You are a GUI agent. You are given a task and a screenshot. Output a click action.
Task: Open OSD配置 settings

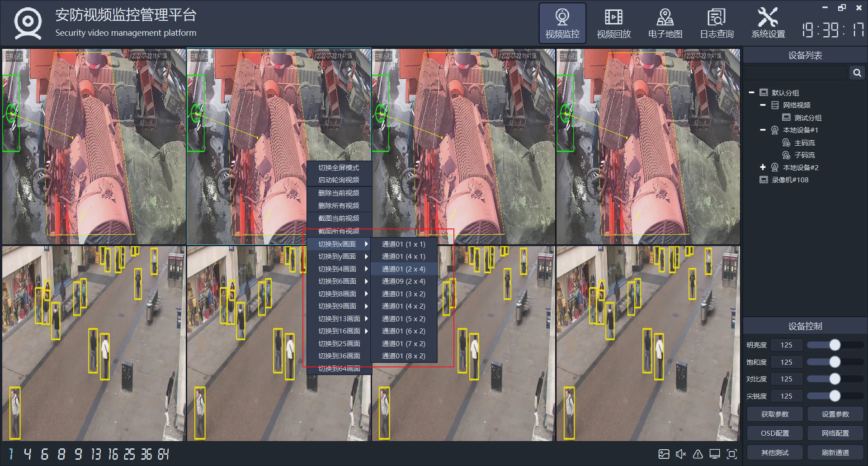(775, 433)
